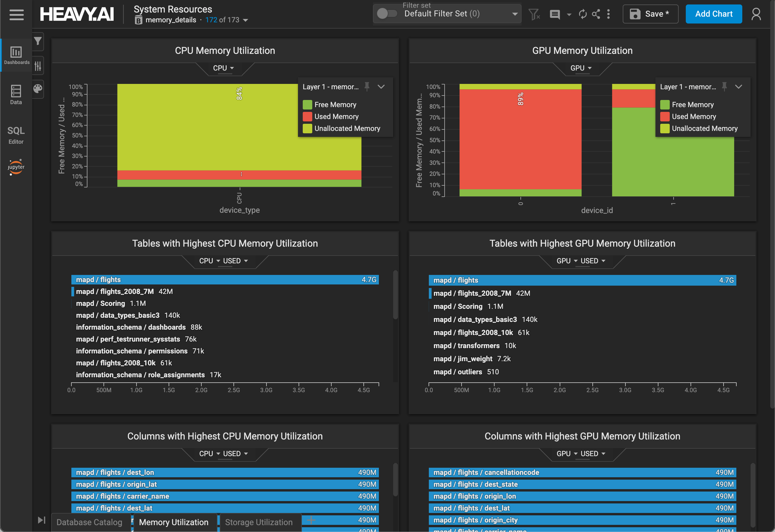Screen dimensions: 775x532
Task: Pin the GPU chart legend
Action: (x=724, y=86)
